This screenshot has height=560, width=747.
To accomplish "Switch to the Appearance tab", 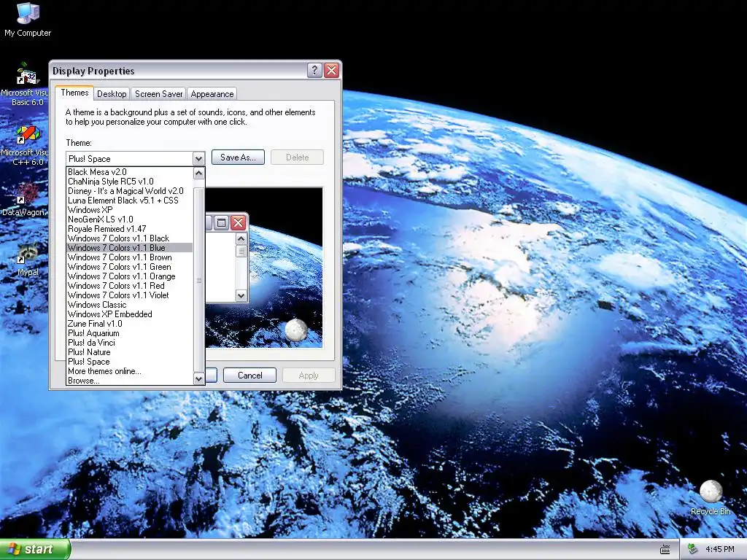I will coord(212,94).
